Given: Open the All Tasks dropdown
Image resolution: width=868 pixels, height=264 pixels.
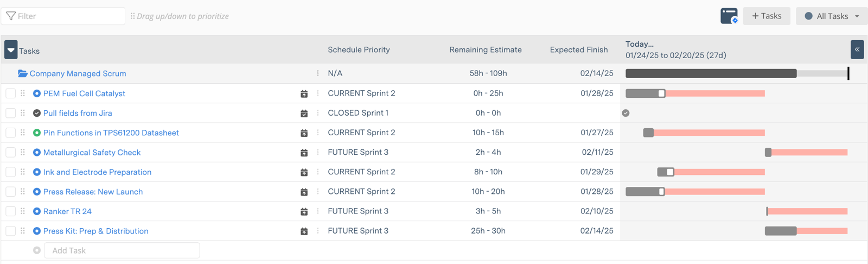Looking at the screenshot, I should [x=832, y=16].
